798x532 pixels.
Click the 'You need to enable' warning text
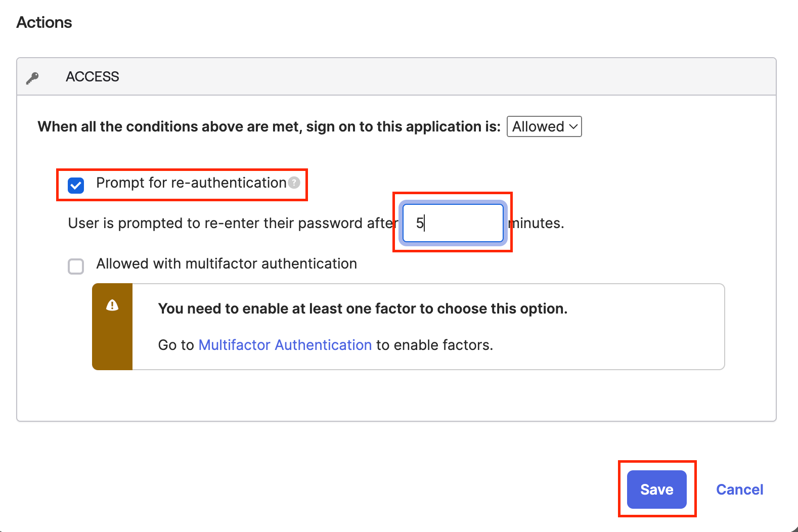(x=363, y=308)
